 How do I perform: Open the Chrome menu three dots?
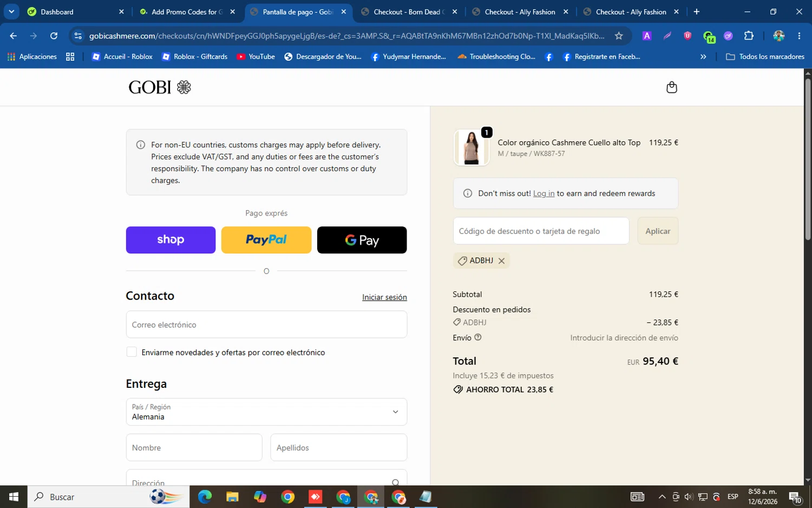pyautogui.click(x=799, y=36)
